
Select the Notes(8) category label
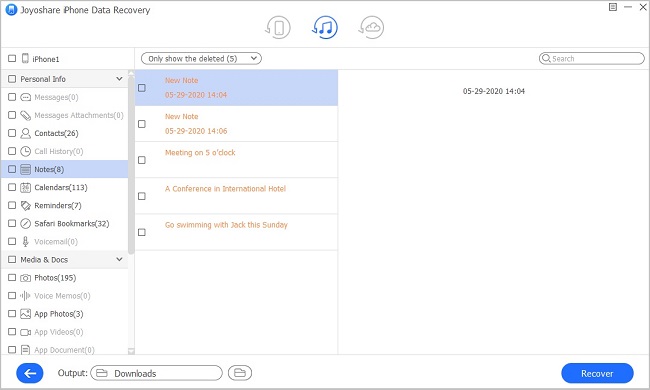pos(49,169)
